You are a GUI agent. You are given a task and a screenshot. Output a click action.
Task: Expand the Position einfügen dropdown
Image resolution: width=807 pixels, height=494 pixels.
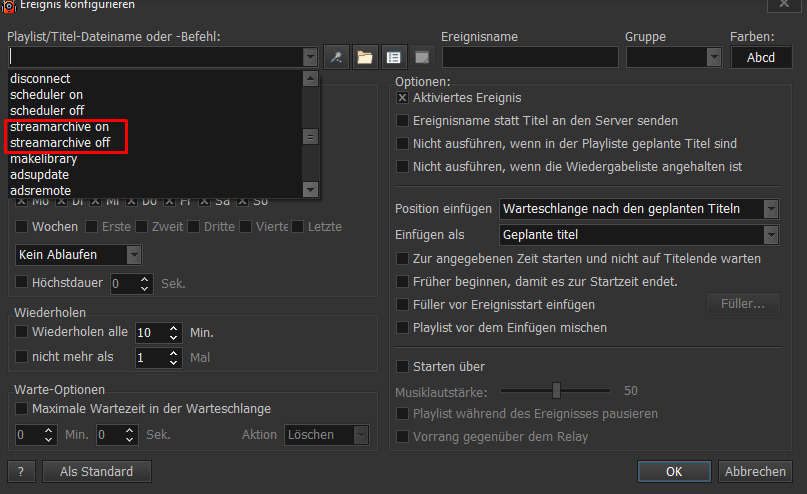(x=770, y=209)
